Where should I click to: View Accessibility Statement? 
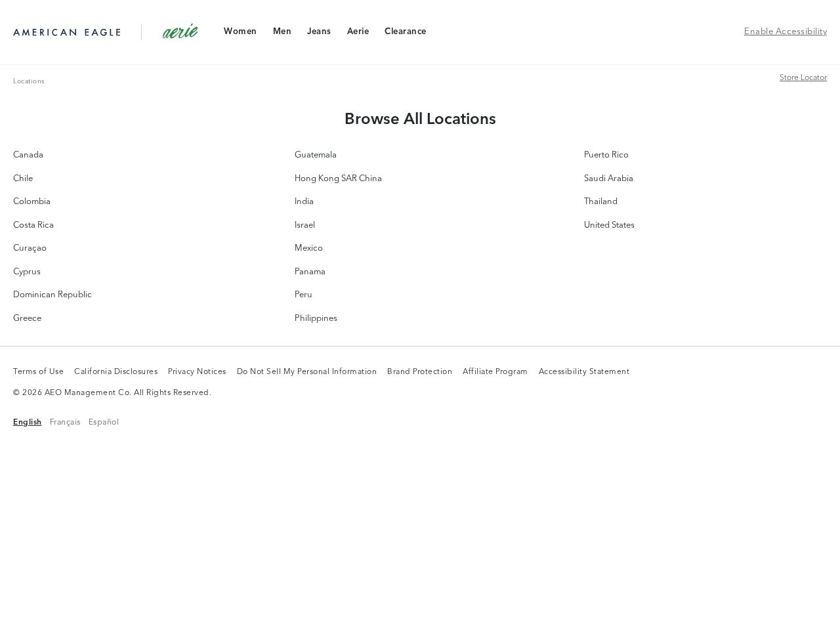click(x=584, y=371)
